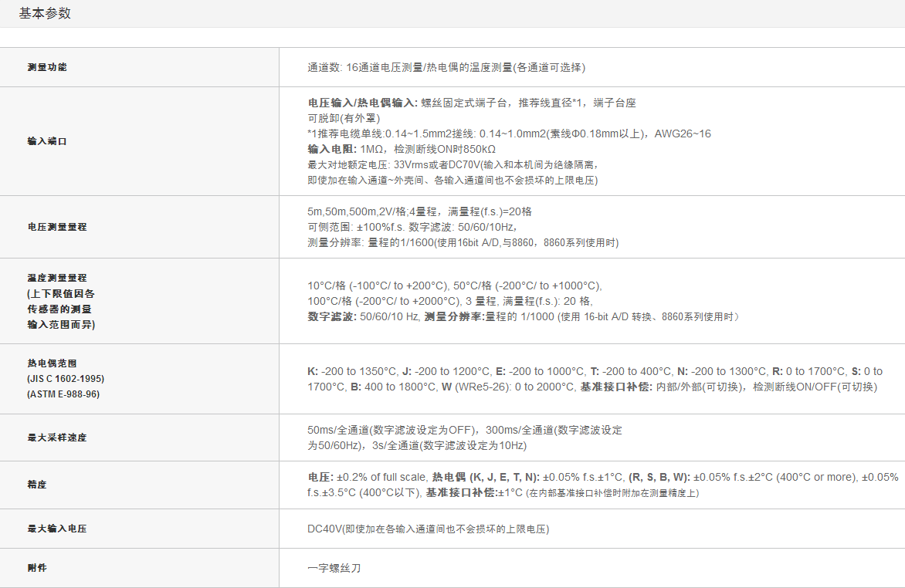Click the bold 电压输入/热电偶输入 text
Image resolution: width=905 pixels, height=588 pixels.
[x=362, y=103]
